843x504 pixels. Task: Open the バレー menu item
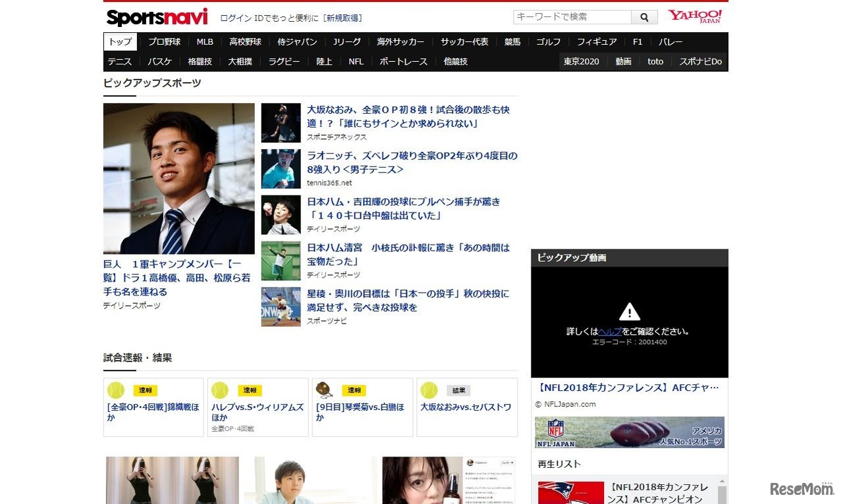click(x=670, y=41)
